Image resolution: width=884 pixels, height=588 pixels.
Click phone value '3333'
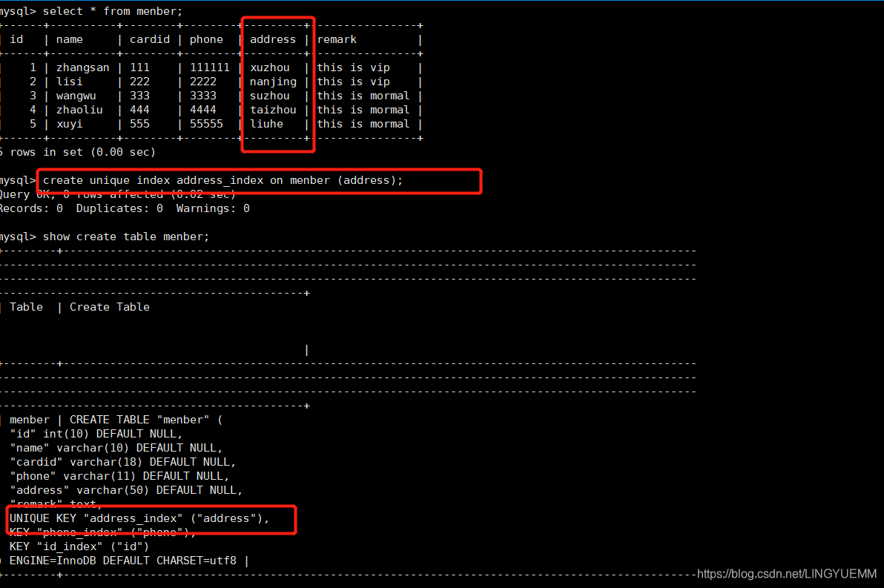[203, 96]
